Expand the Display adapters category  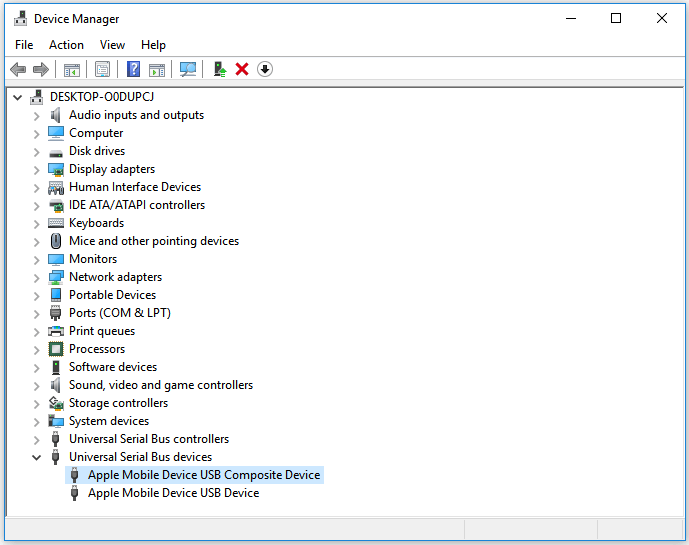pos(37,169)
